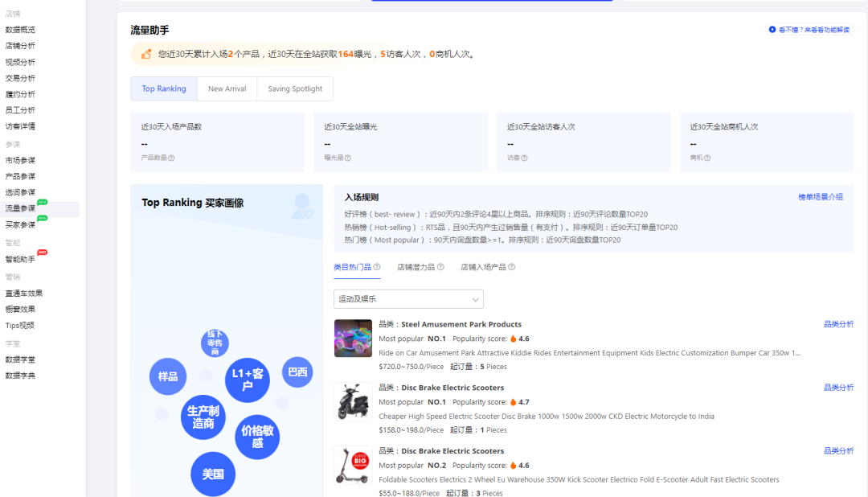Viewport: 868px width, 497px height.
Task: Open the Saving Spotlight tab
Action: [x=294, y=88]
